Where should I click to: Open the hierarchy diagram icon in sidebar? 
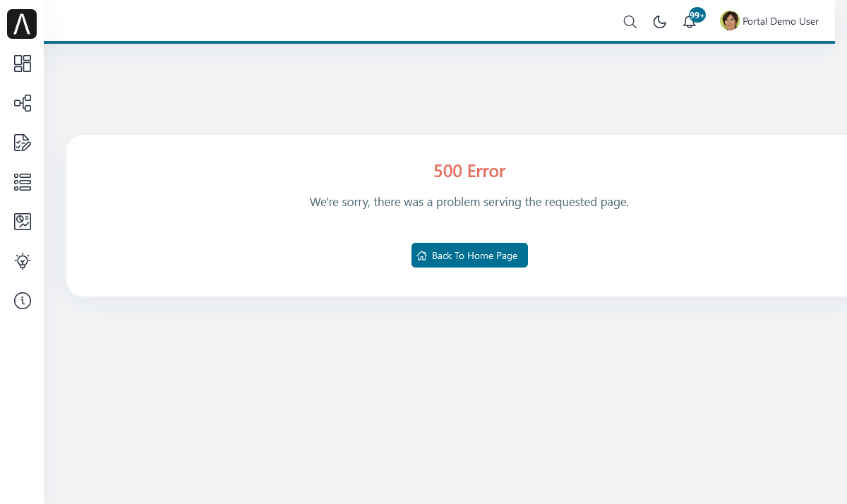(23, 103)
